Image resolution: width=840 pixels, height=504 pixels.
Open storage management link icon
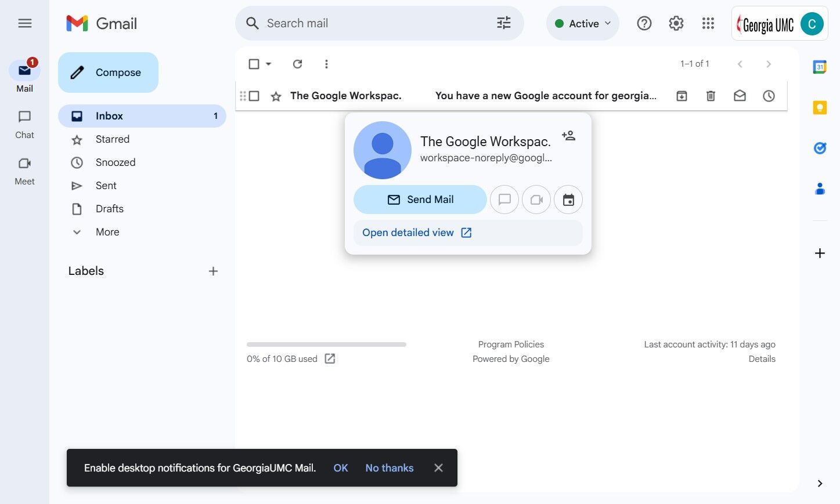pyautogui.click(x=330, y=358)
